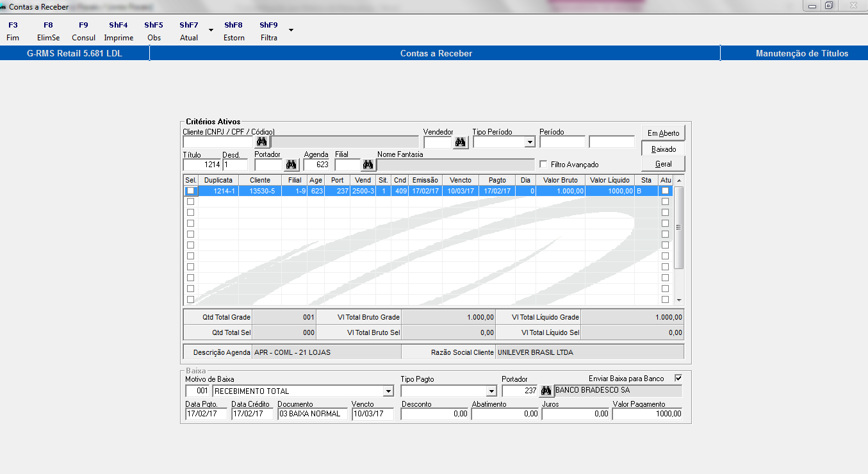The image size is (868, 474).
Task: Tick the Atu checkbox on the 1214-1 row
Action: [x=666, y=191]
